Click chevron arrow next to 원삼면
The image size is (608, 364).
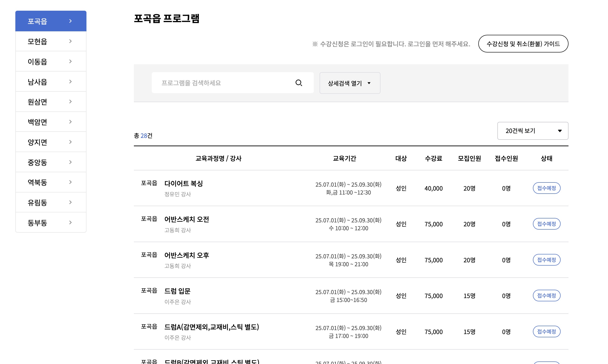[70, 101]
